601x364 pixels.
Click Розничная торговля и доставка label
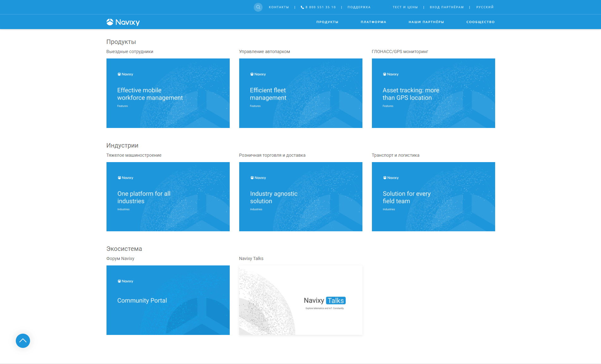(x=272, y=155)
